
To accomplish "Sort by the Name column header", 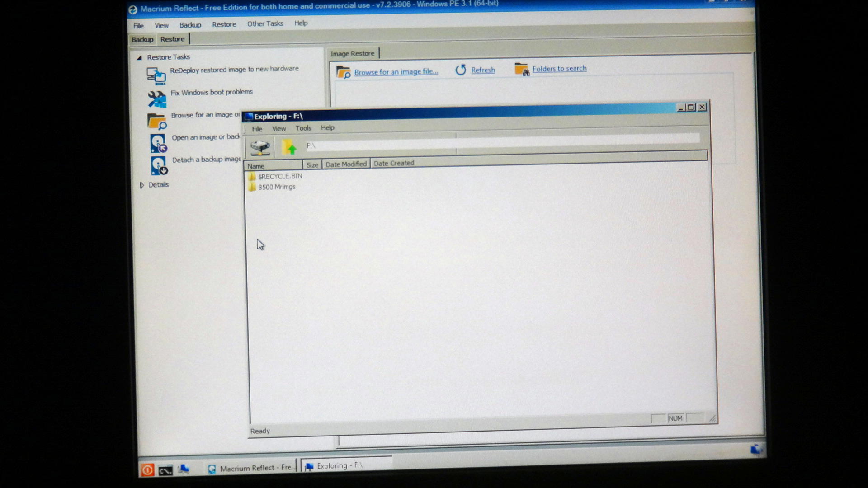I will coord(274,165).
